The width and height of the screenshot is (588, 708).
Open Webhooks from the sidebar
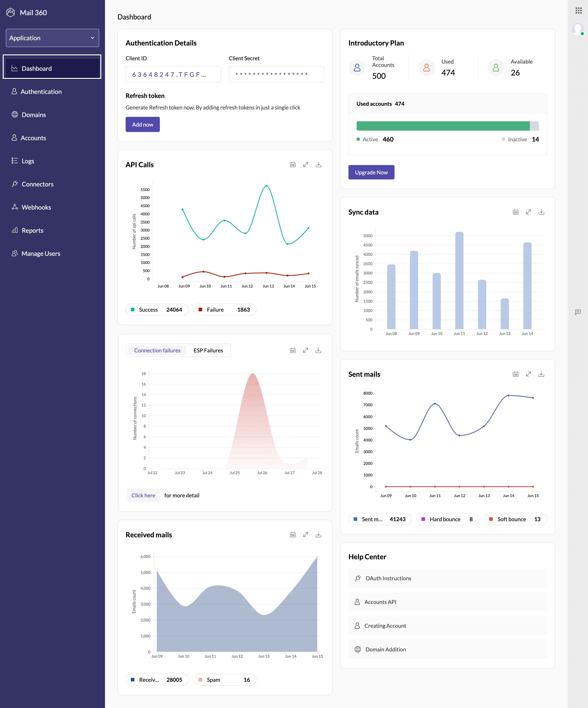(x=36, y=207)
